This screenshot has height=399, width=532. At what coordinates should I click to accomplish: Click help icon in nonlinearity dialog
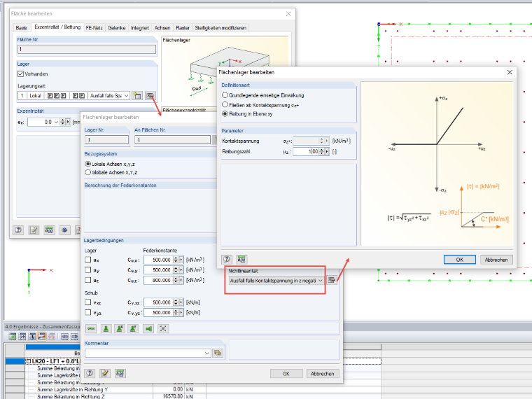[x=227, y=260]
